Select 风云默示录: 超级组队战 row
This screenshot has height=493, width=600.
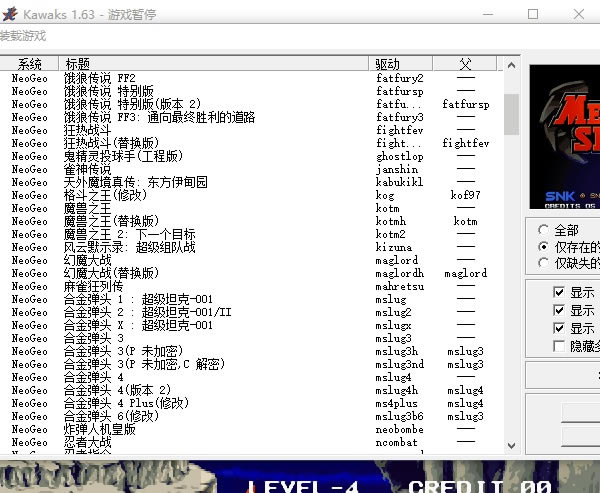tap(251, 247)
